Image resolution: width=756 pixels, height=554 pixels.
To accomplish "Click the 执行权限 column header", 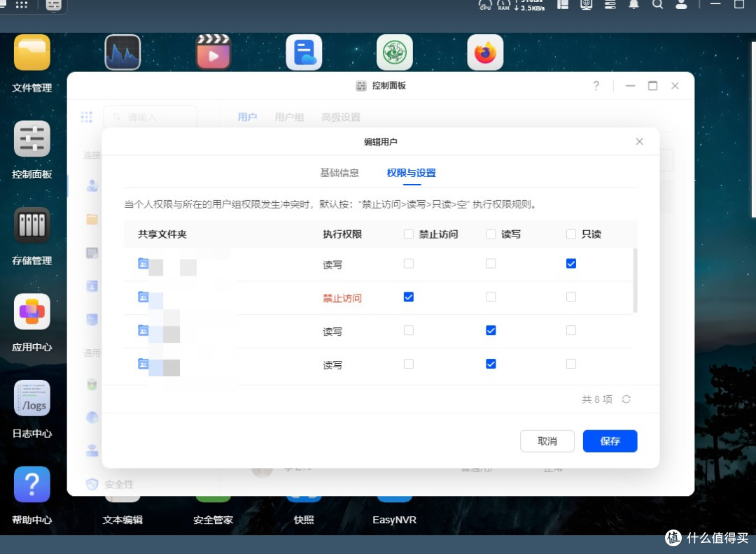I will pyautogui.click(x=342, y=234).
